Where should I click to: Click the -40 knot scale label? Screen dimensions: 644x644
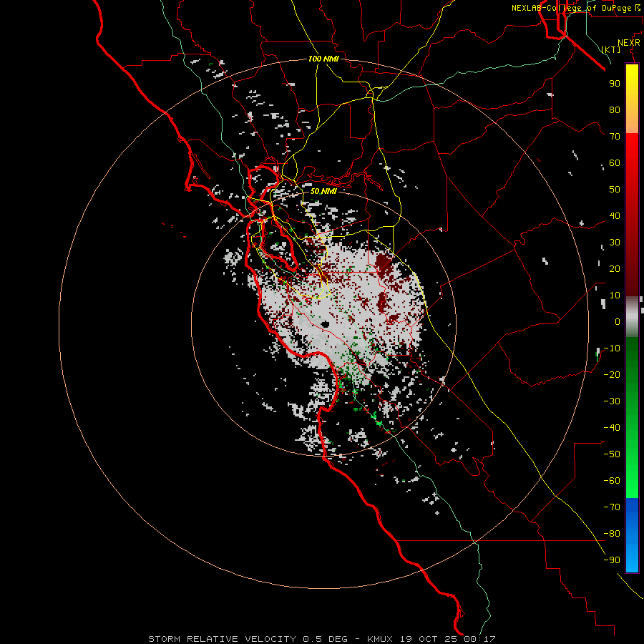pyautogui.click(x=612, y=428)
